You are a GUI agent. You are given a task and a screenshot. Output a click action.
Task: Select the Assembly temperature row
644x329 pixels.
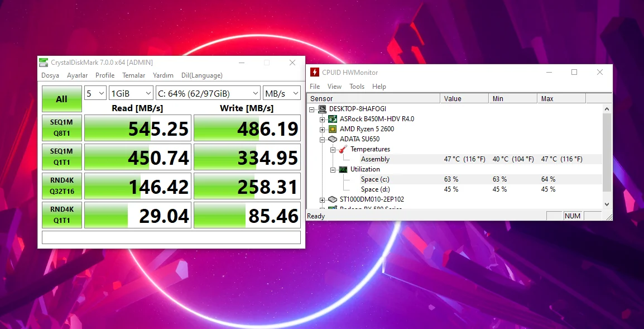click(454, 159)
